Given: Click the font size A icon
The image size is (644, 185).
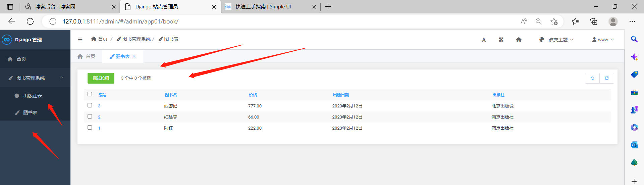Looking at the screenshot, I should tap(484, 40).
